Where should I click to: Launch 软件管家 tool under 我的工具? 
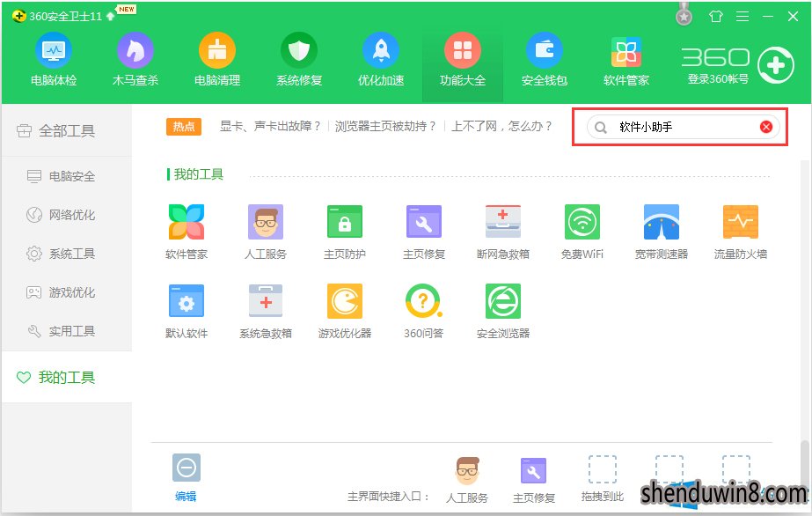tap(187, 232)
